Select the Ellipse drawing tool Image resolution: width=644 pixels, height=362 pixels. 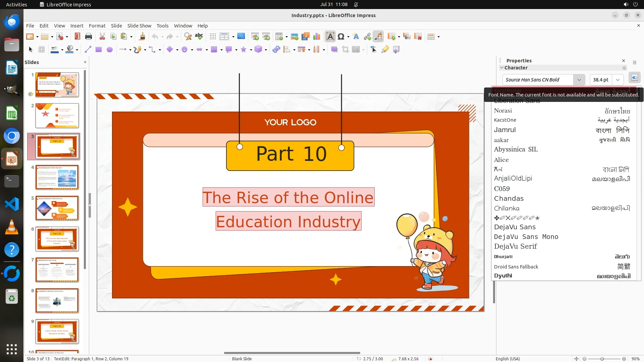109,50
